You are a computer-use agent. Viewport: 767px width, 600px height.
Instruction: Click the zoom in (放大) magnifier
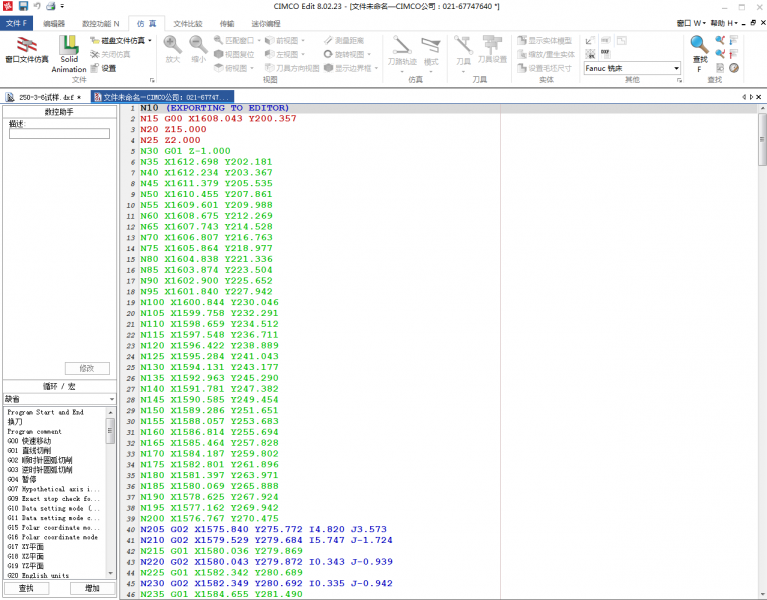tap(173, 49)
